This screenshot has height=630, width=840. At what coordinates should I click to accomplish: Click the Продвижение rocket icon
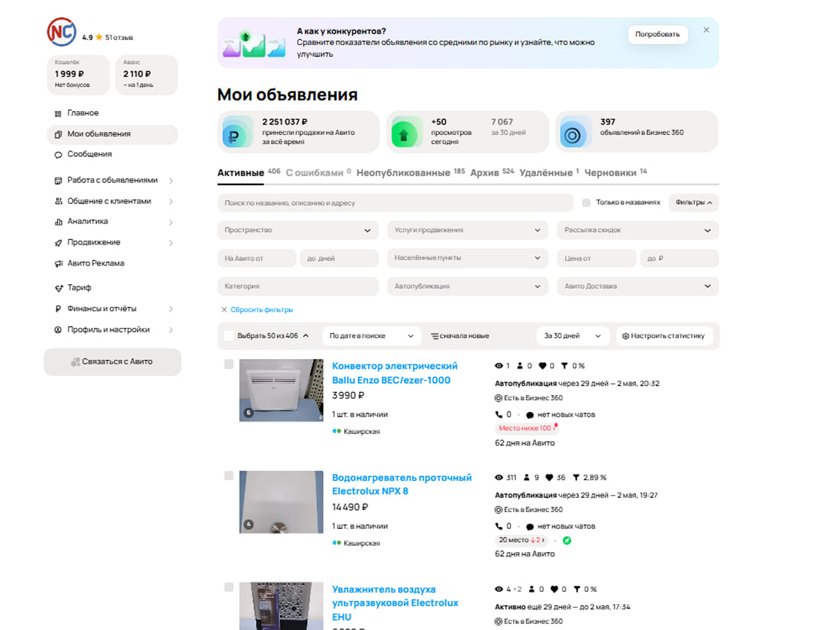58,243
